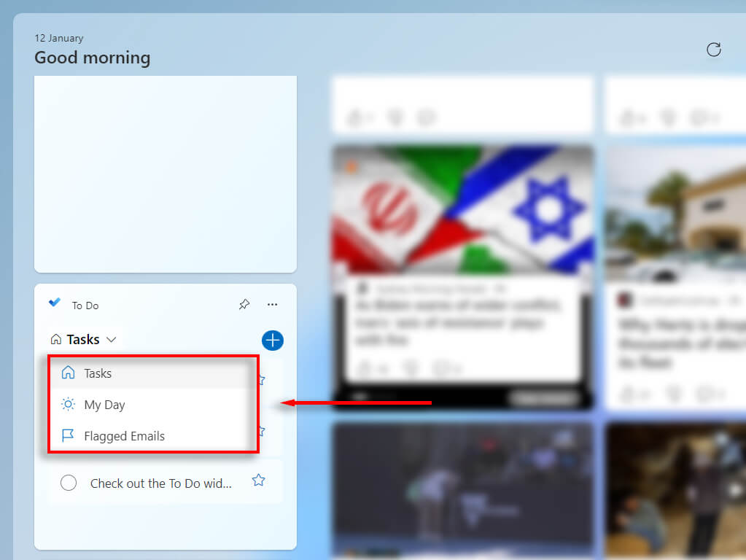The width and height of the screenshot is (746, 560).
Task: Open the To Do widget title
Action: point(85,306)
